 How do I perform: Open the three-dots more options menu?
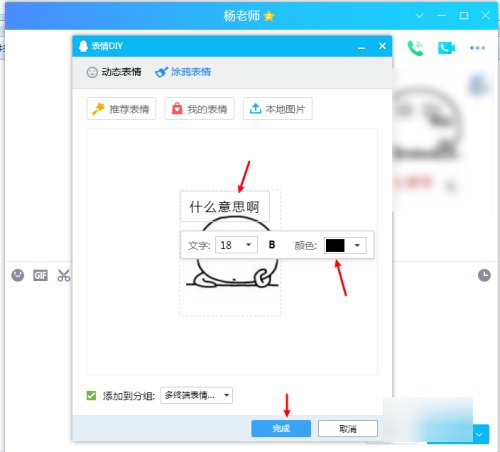tap(477, 48)
